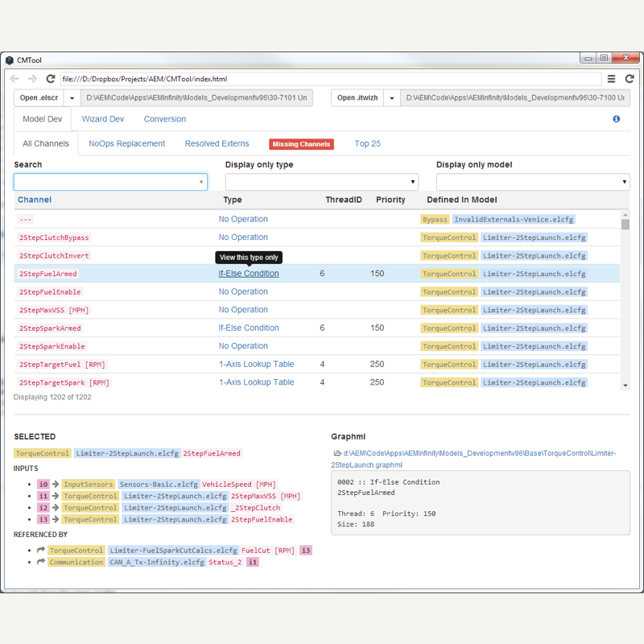Reload page using icon left of address bar
644x644 pixels.
pos(51,79)
